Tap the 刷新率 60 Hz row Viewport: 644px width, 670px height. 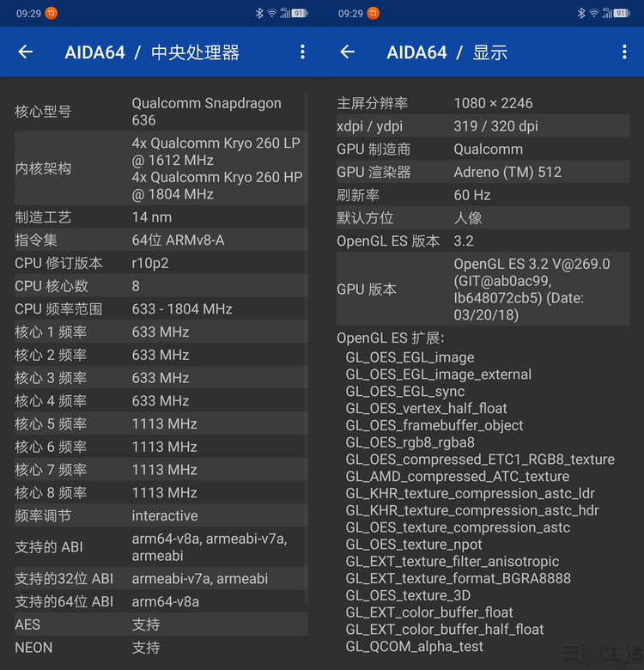[481, 195]
